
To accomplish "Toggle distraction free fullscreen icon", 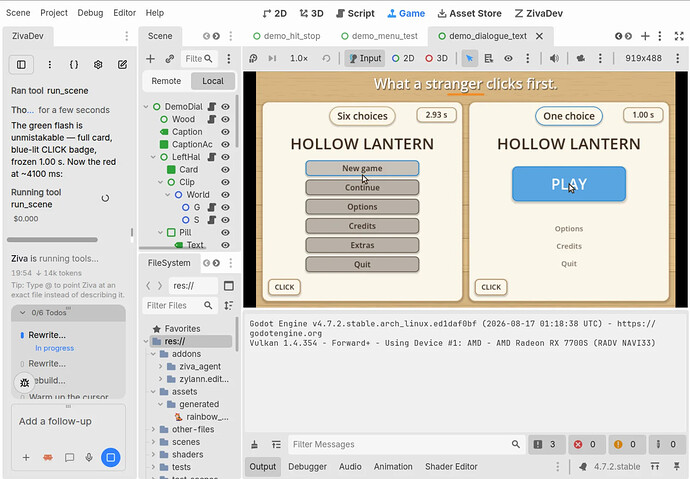I will point(679,36).
